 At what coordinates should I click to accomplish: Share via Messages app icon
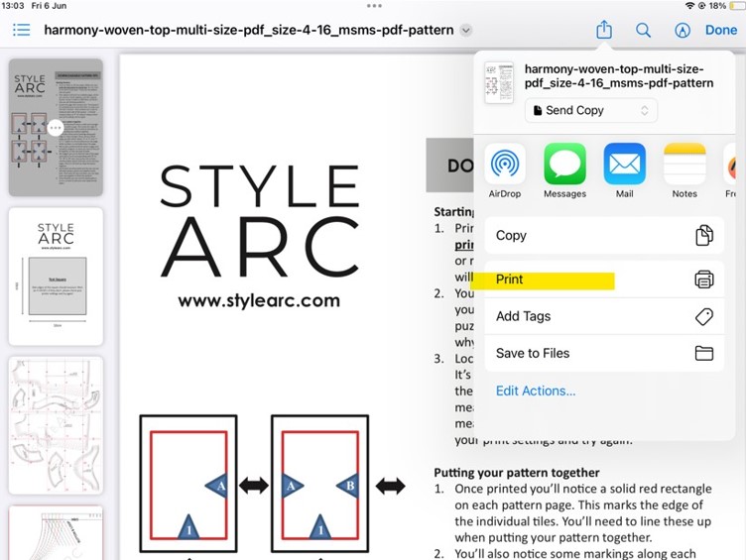click(564, 164)
